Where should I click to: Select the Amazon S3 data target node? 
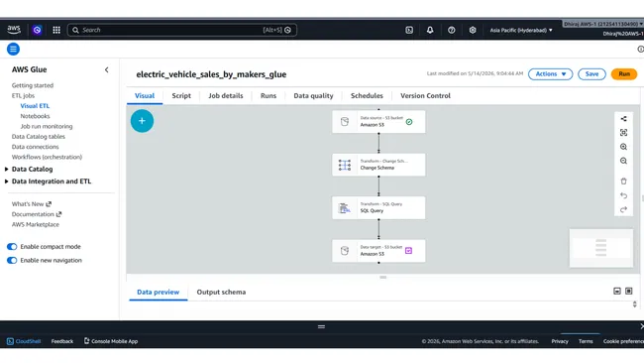(x=378, y=251)
